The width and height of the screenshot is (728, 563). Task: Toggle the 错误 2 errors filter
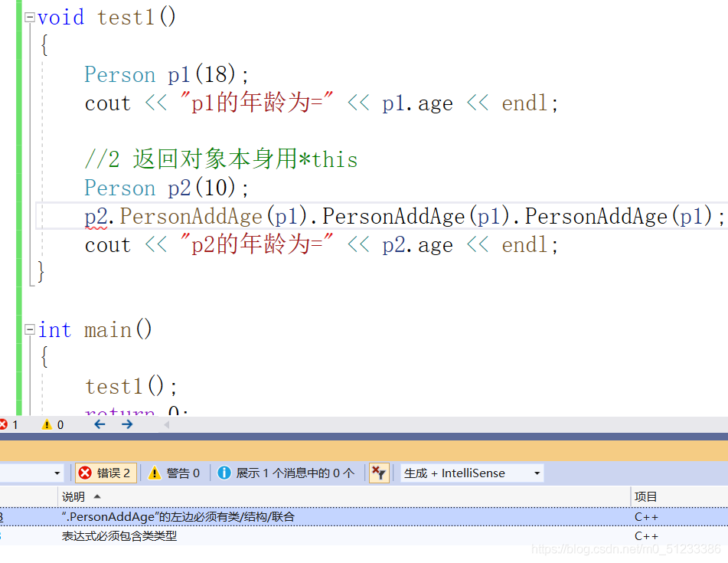tap(106, 473)
